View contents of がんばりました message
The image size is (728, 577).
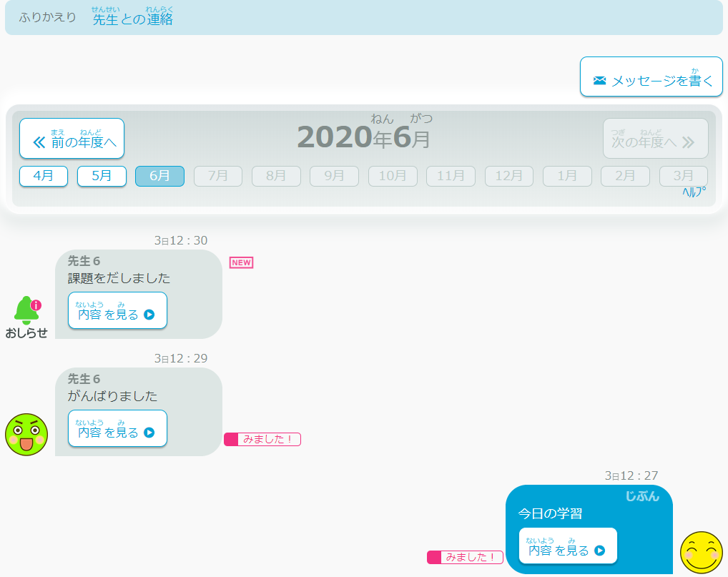pos(117,428)
